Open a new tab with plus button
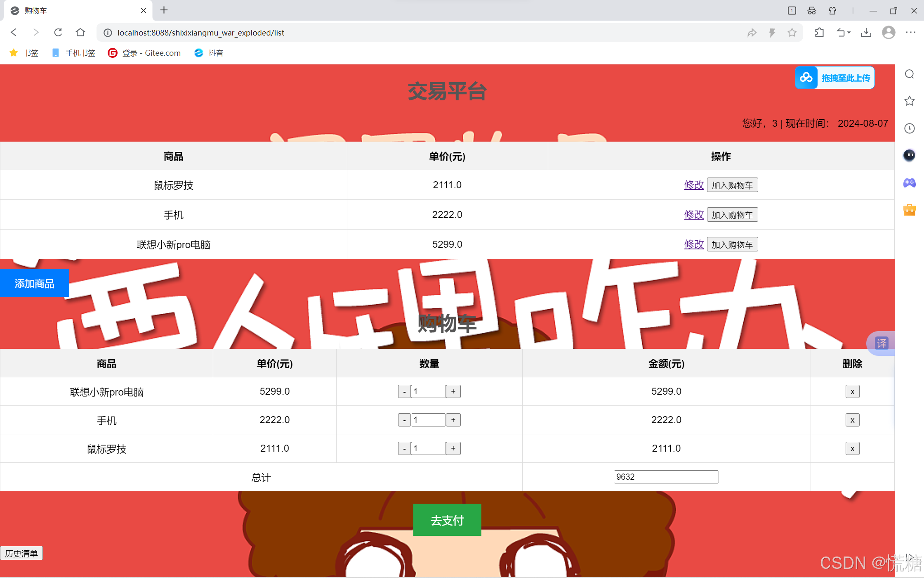Screen dimensions: 924x578 tap(164, 10)
